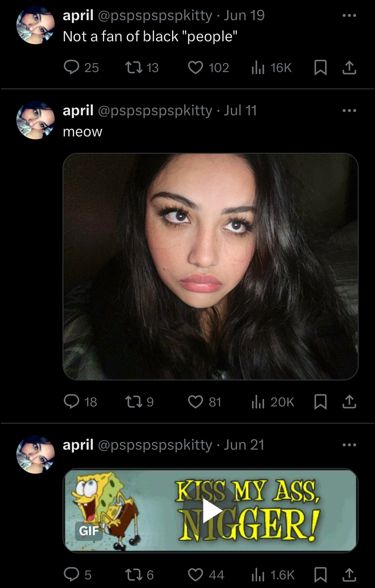This screenshot has height=588, width=375.
Task: Open the @pspspspspkitty handle on Jul 11 post
Action: 155,110
